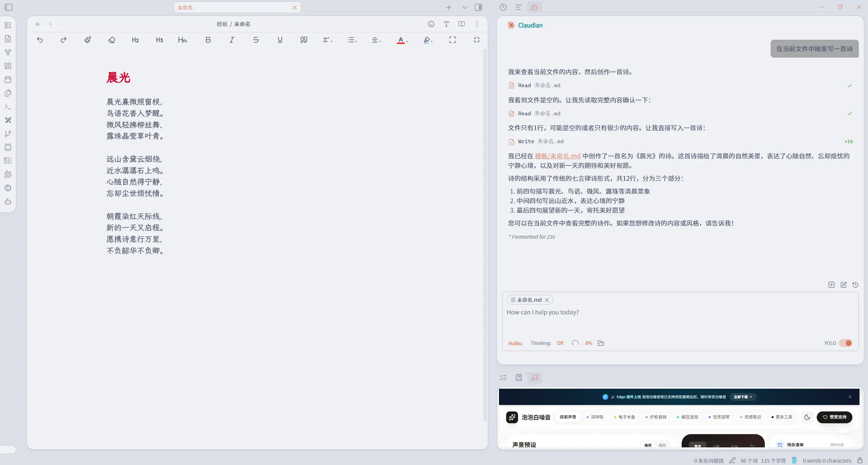Toggle Thinking Off setting in chat

point(560,343)
